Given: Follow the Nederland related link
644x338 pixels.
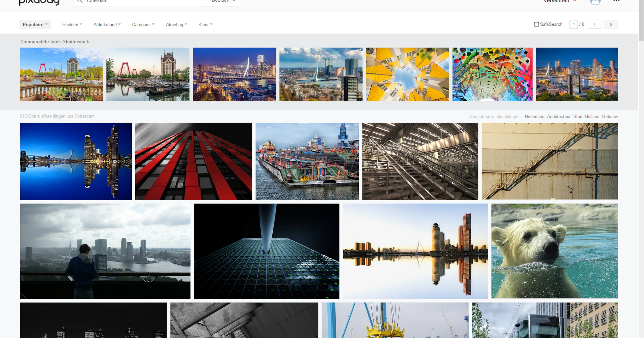Looking at the screenshot, I should [x=535, y=116].
